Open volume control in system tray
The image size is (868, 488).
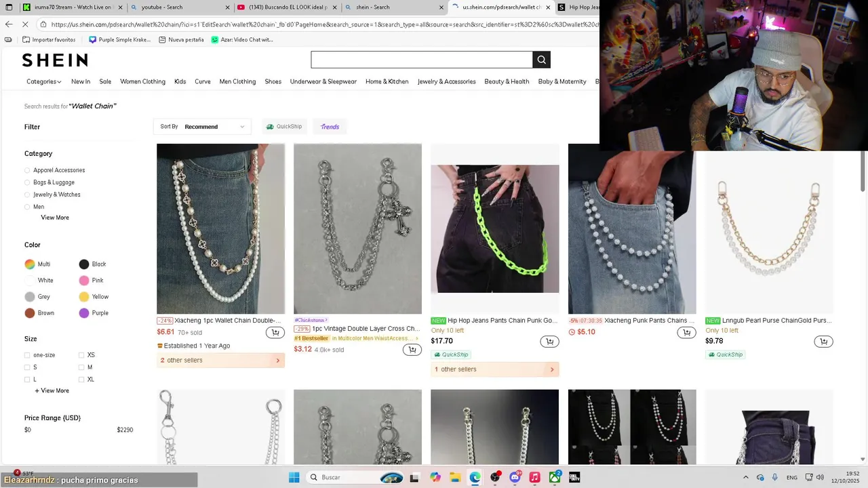[x=821, y=477]
